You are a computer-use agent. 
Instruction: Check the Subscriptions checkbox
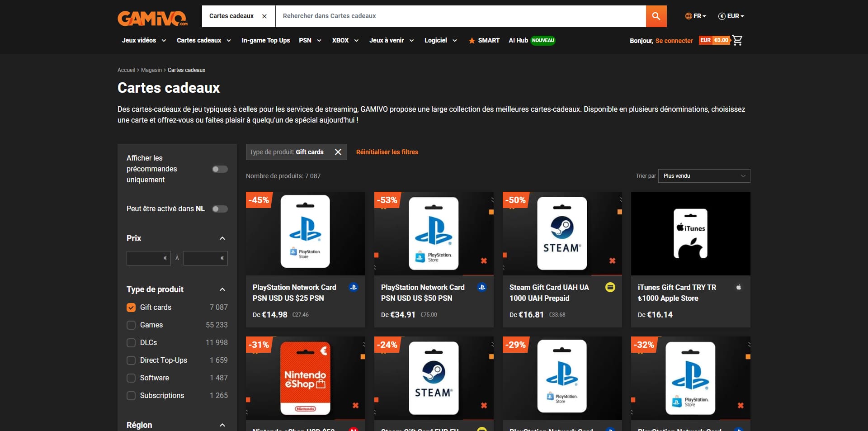tap(131, 396)
